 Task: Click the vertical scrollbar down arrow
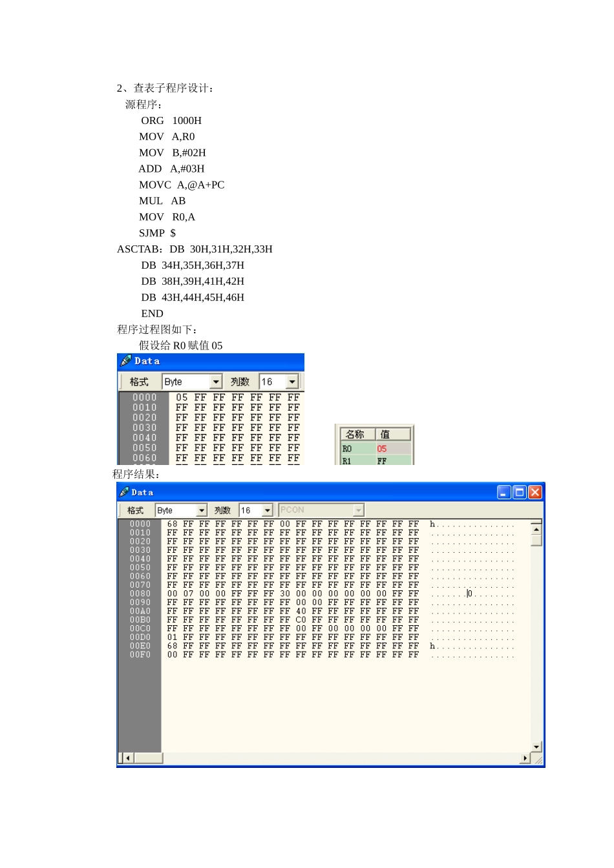[536, 747]
